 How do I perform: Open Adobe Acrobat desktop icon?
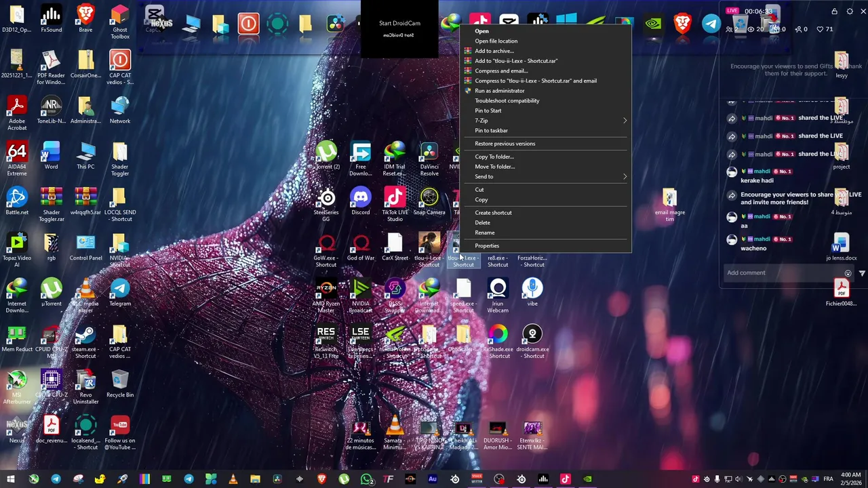[17, 113]
